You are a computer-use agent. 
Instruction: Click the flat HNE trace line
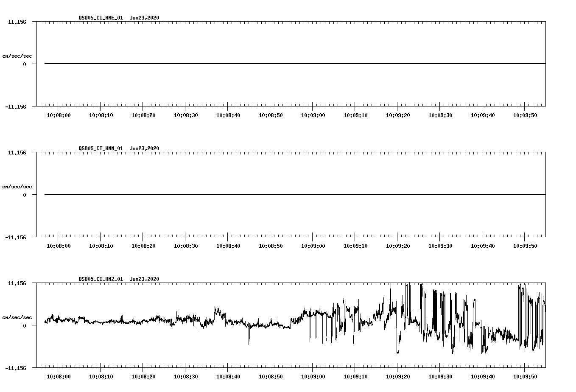(x=295, y=64)
